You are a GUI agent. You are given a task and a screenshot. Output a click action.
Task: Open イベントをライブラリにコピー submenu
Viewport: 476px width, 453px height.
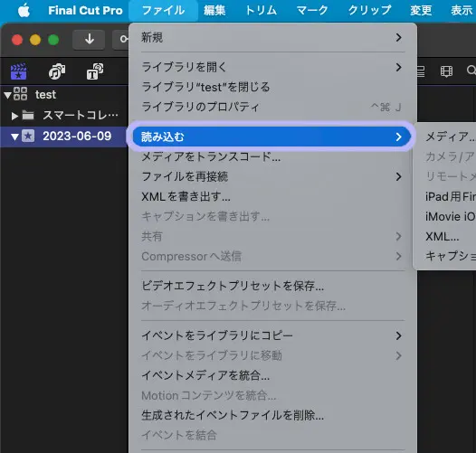pyautogui.click(x=272, y=335)
